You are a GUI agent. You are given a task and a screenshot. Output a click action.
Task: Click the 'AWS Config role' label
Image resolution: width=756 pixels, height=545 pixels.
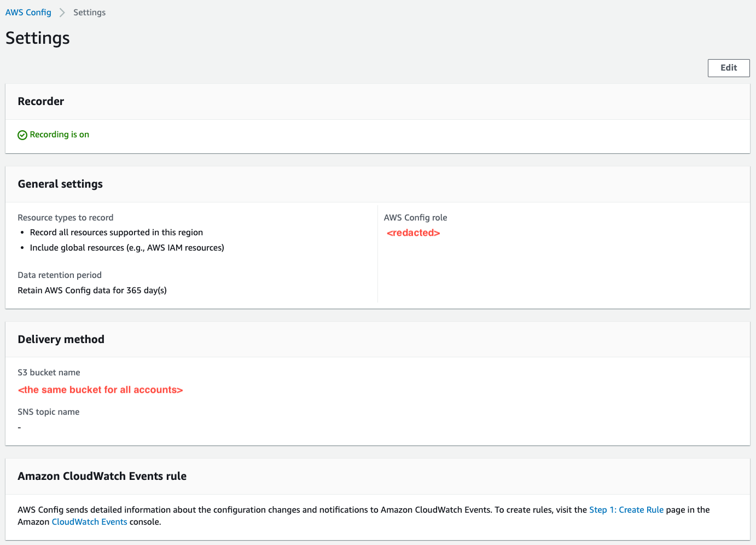coord(416,218)
